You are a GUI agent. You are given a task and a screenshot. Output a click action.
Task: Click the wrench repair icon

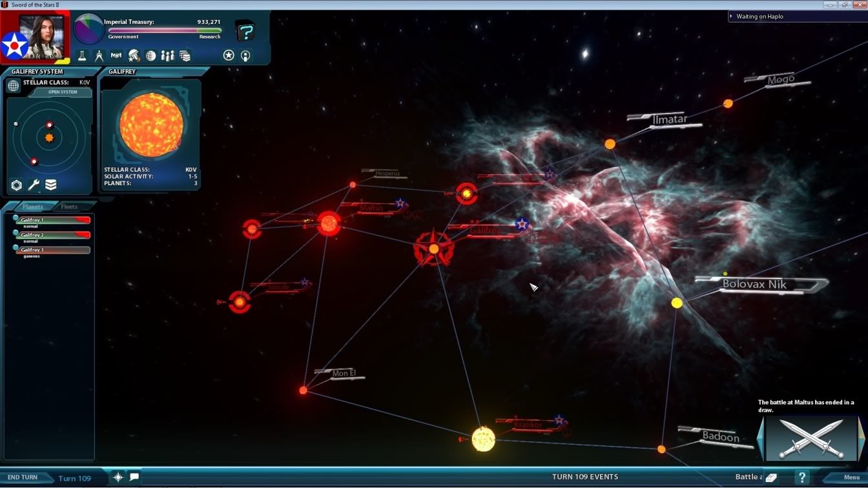(34, 185)
